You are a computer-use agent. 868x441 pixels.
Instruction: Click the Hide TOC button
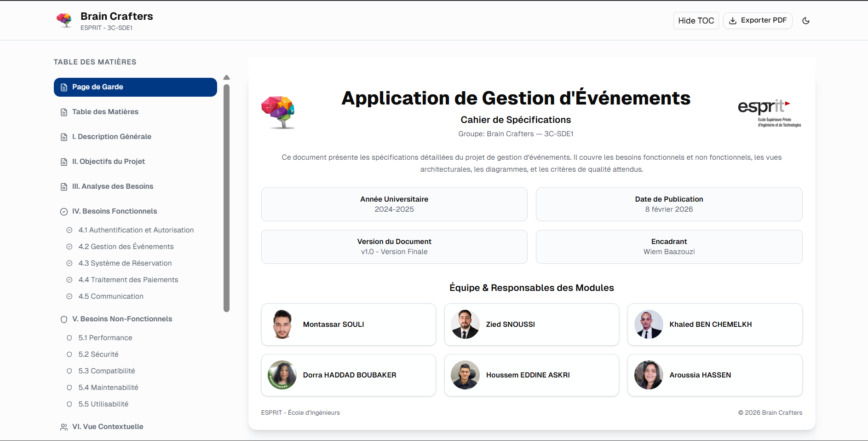(696, 21)
